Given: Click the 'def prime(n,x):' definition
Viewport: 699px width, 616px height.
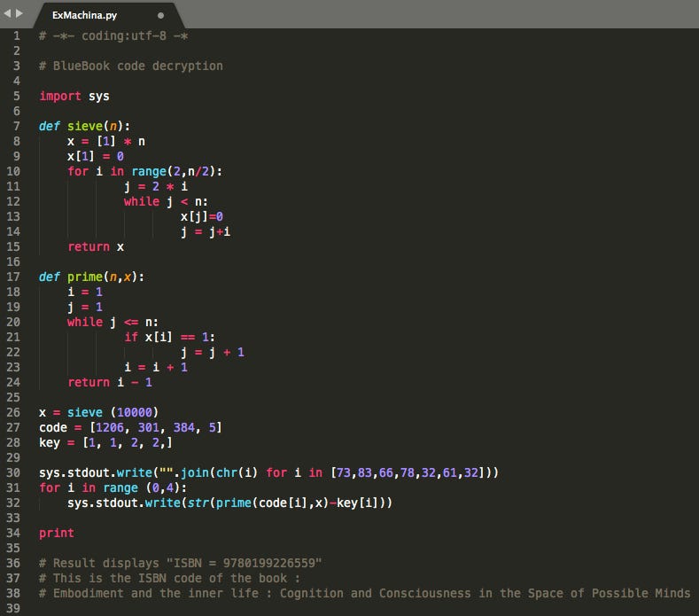Looking at the screenshot, I should click(91, 277).
